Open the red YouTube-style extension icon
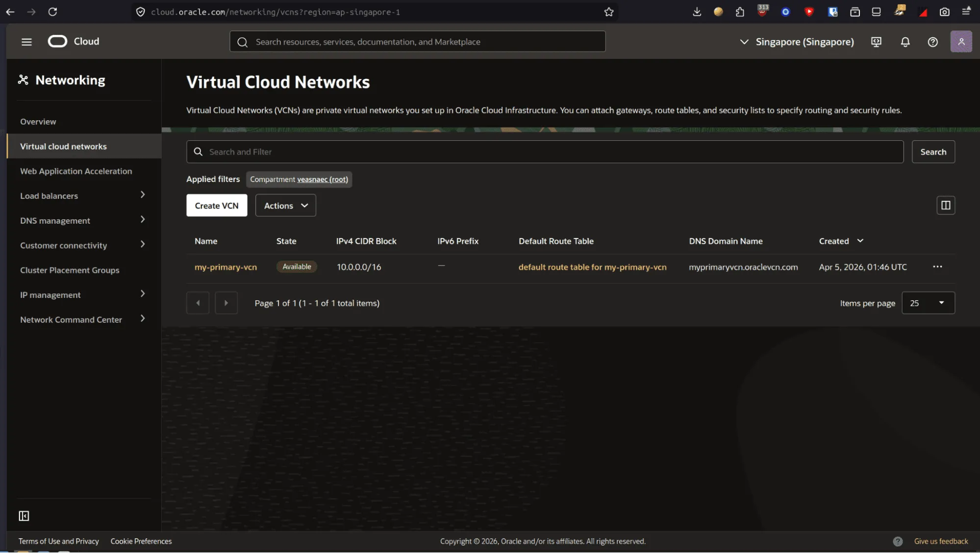The width and height of the screenshot is (980, 553). 809,12
